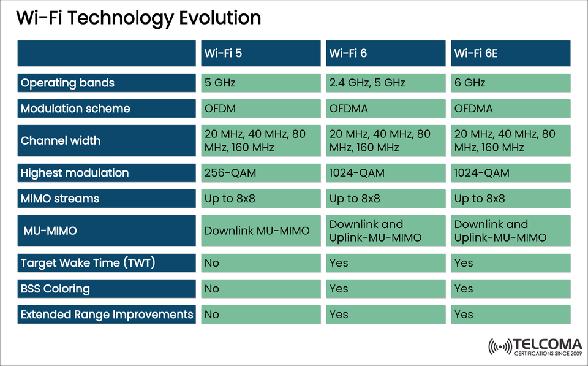
Task: Click the TELCOMA signal wave logo icon
Action: pyautogui.click(x=500, y=347)
